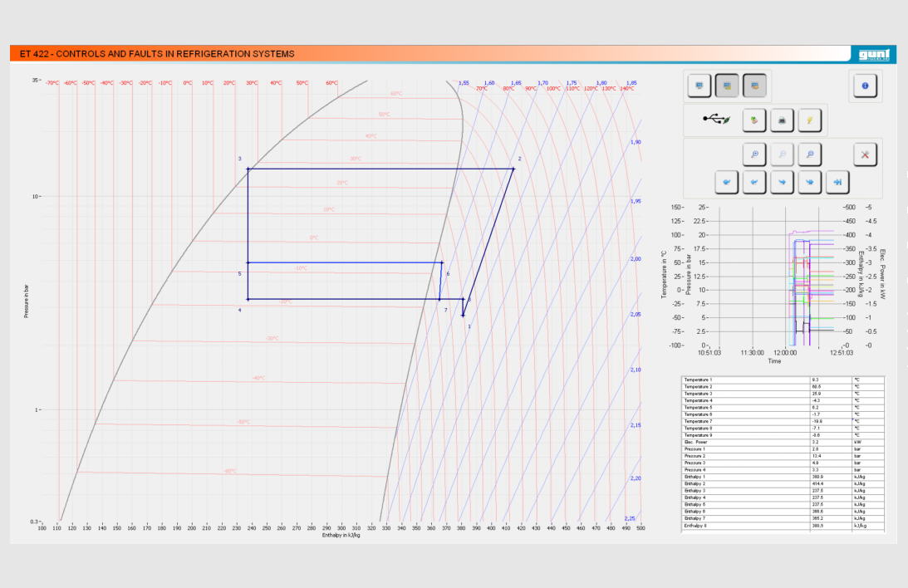Click the single-arrow step backward button

(x=754, y=182)
